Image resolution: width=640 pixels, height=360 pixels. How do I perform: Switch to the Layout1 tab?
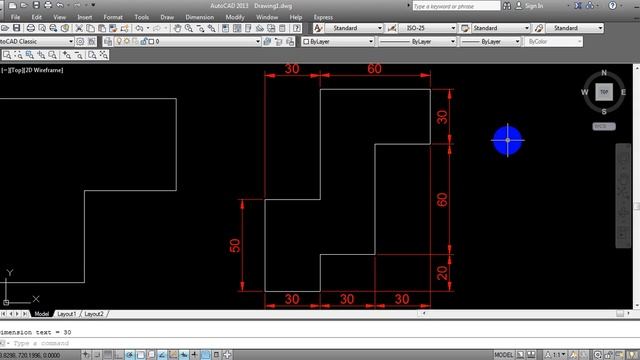67,314
